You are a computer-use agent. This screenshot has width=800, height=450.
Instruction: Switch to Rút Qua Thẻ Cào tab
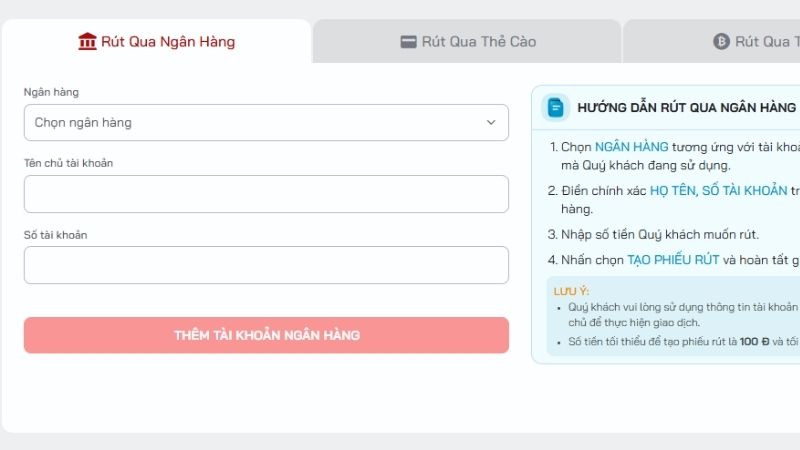pos(467,41)
